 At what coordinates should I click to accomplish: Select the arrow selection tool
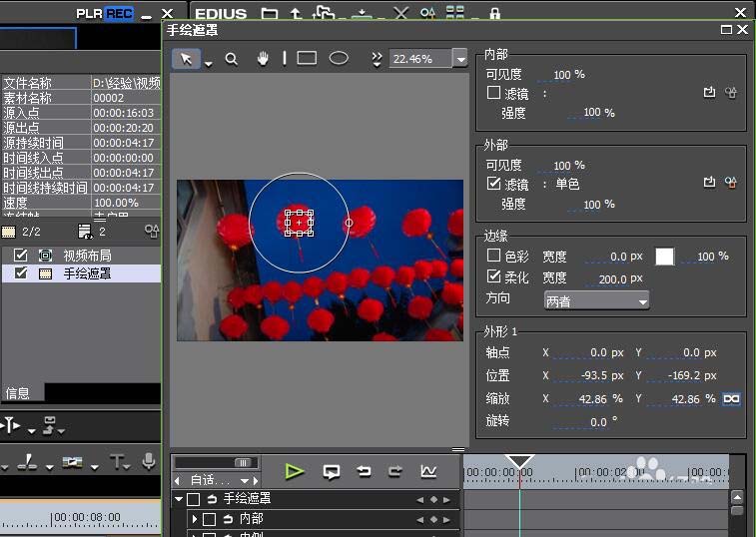pos(186,59)
